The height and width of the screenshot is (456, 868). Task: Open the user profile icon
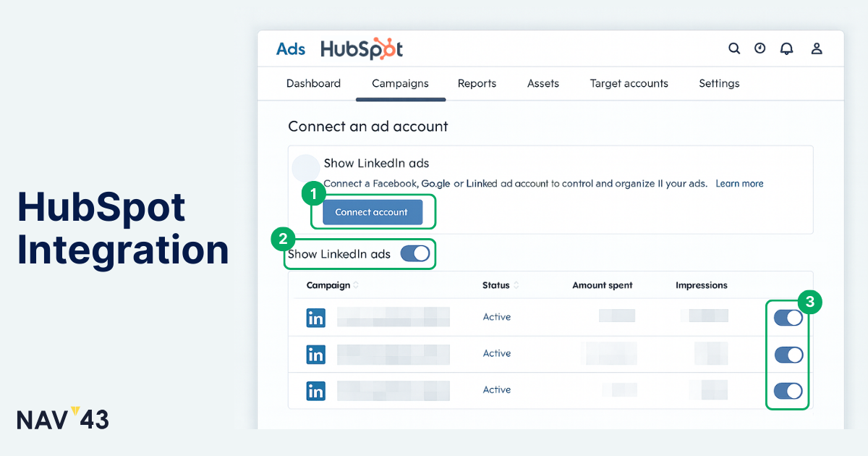(817, 48)
